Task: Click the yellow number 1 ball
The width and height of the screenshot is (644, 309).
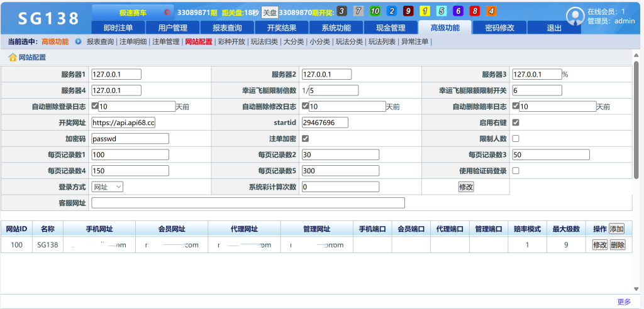Action: [425, 11]
